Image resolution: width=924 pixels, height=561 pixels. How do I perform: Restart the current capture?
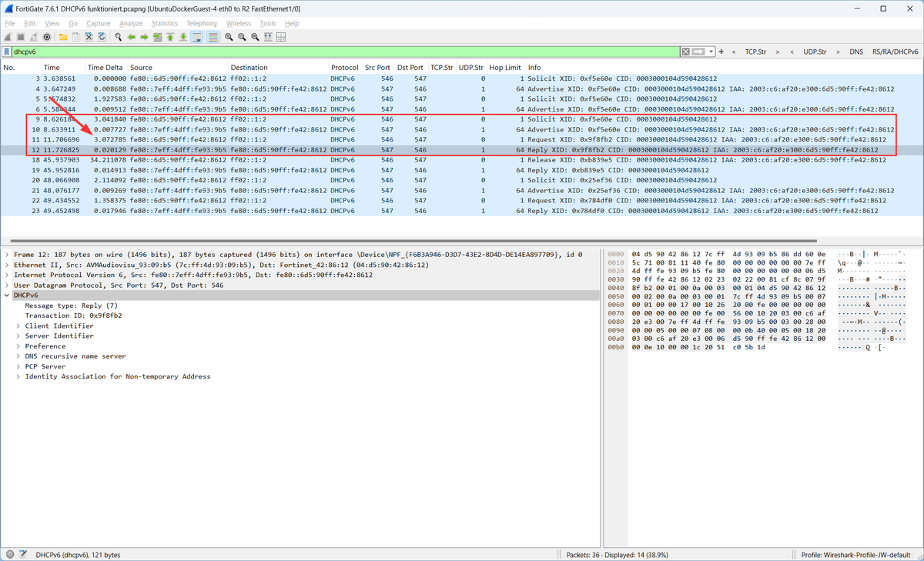[x=34, y=36]
